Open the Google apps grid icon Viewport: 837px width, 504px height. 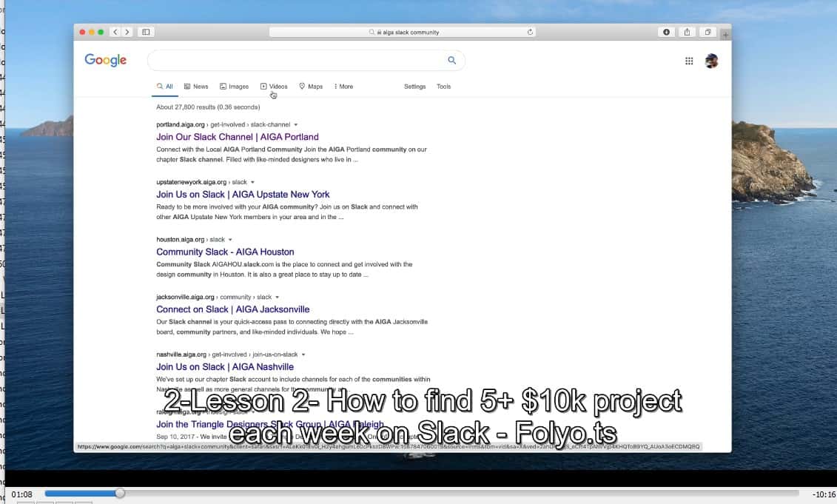tap(689, 61)
